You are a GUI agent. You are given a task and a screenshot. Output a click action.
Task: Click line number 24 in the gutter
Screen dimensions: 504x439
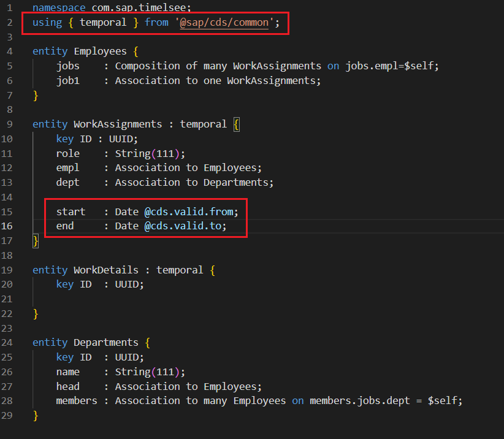click(x=7, y=343)
